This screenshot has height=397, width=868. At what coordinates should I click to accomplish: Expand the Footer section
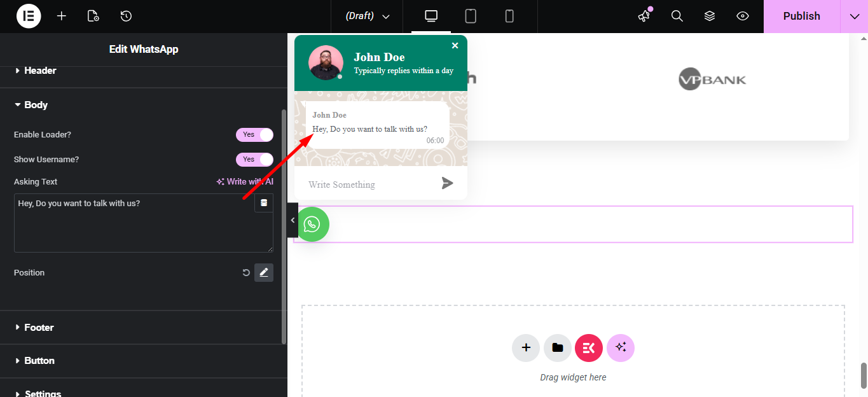click(39, 327)
